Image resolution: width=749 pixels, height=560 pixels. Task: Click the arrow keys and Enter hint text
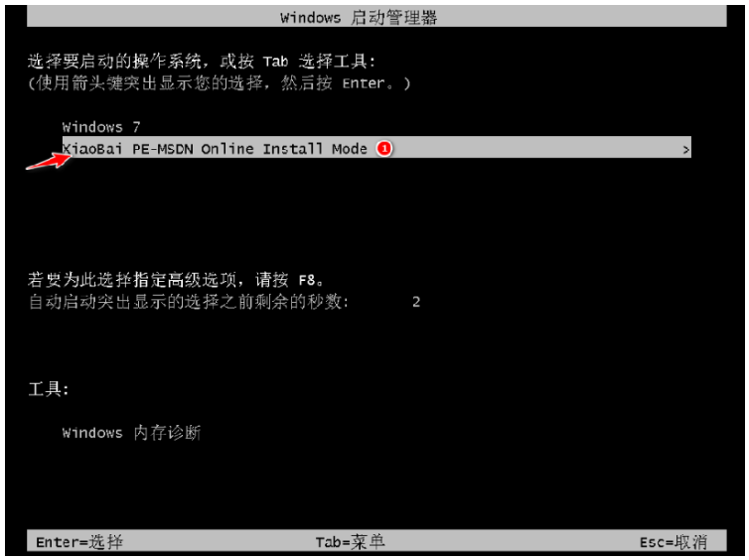coord(220,83)
